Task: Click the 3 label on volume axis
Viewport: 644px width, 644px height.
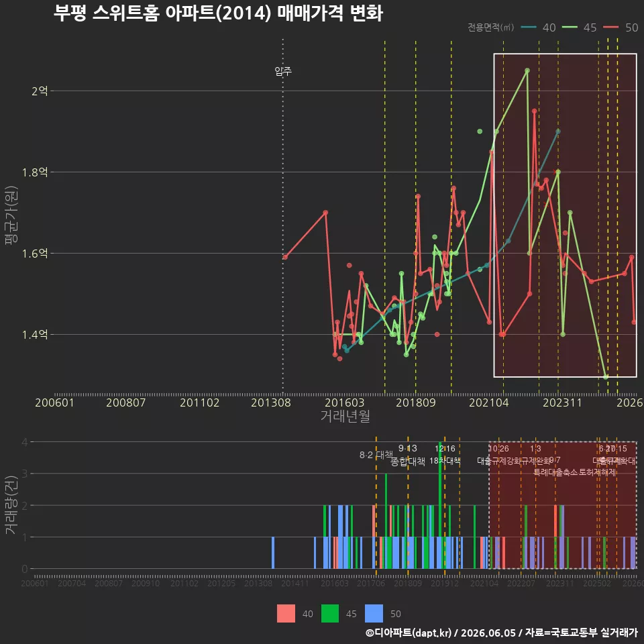Action: point(25,474)
